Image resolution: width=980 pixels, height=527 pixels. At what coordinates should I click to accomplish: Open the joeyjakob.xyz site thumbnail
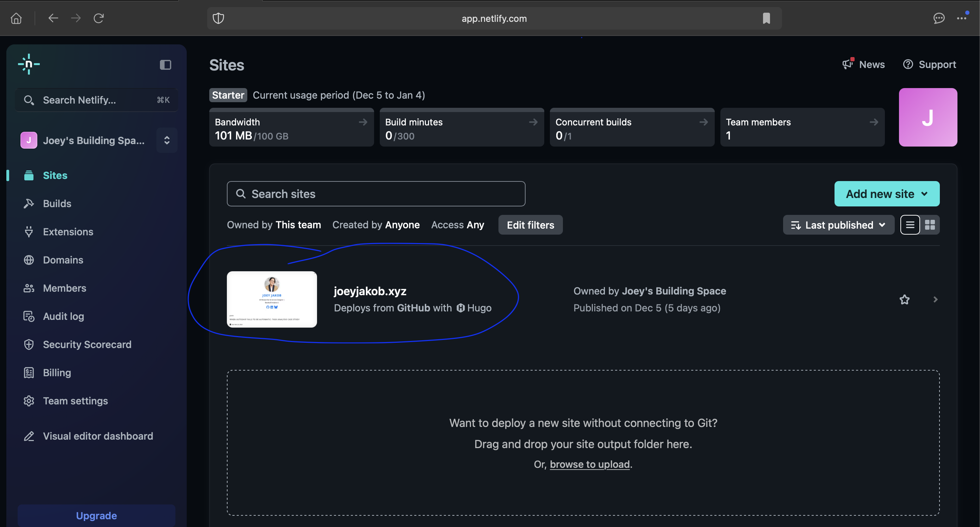point(272,299)
